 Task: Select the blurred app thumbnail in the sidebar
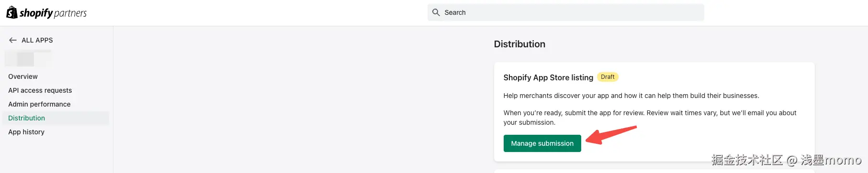click(28, 59)
